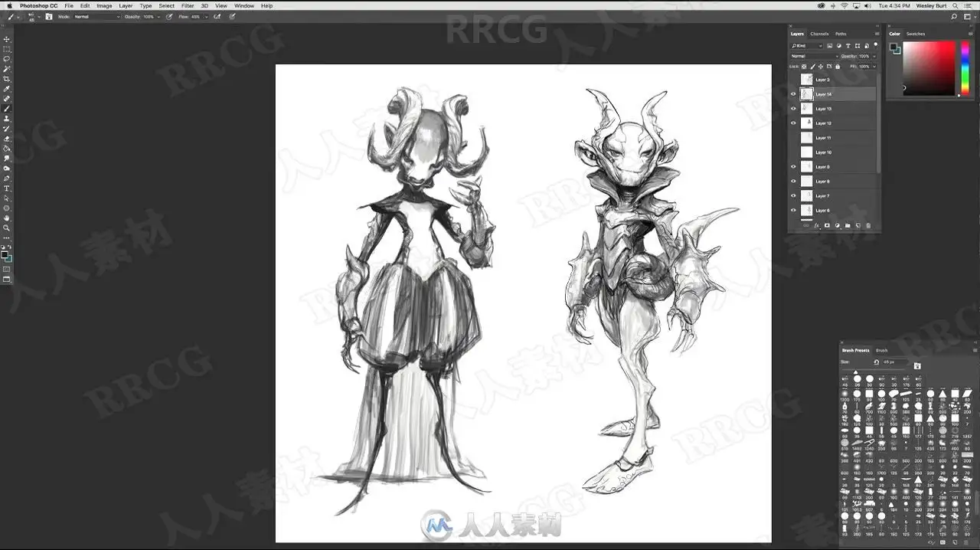
Task: Select the Eraser tool
Action: click(6, 138)
